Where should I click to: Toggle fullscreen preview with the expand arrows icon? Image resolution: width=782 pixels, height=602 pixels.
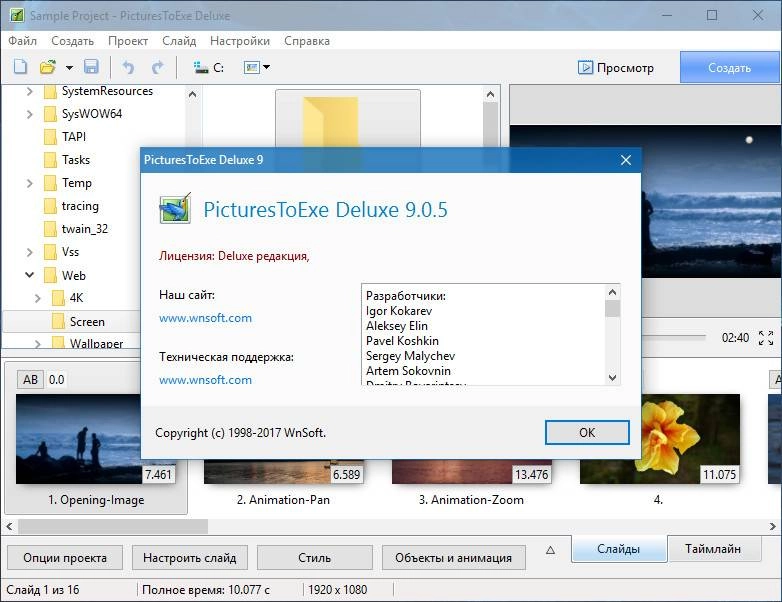point(766,338)
